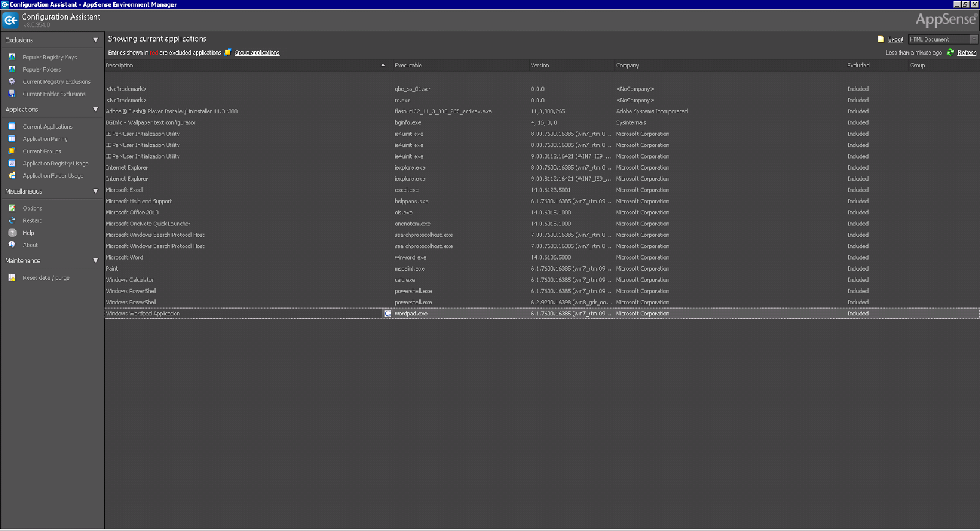Click the Restart item
The image size is (980, 531).
32,221
